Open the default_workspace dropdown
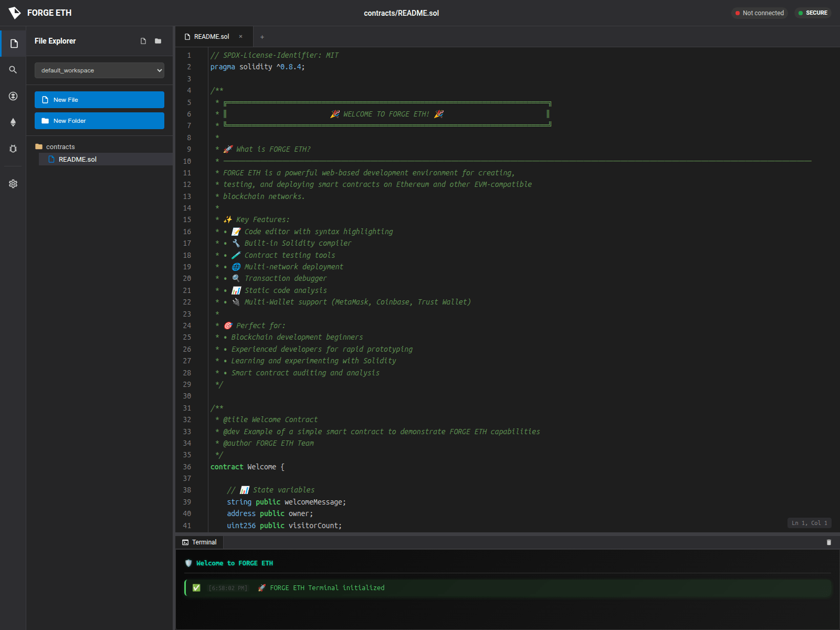The width and height of the screenshot is (840, 630). click(99, 70)
